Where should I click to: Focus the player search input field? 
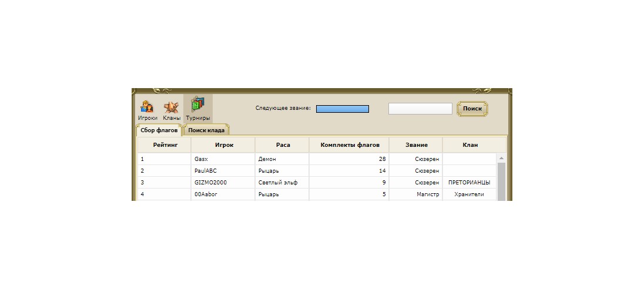point(420,109)
